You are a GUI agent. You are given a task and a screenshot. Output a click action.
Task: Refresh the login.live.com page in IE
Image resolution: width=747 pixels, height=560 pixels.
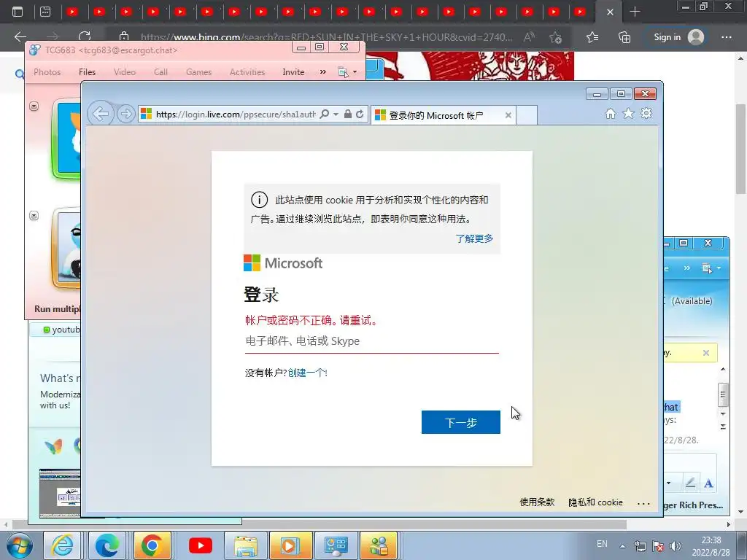360,114
